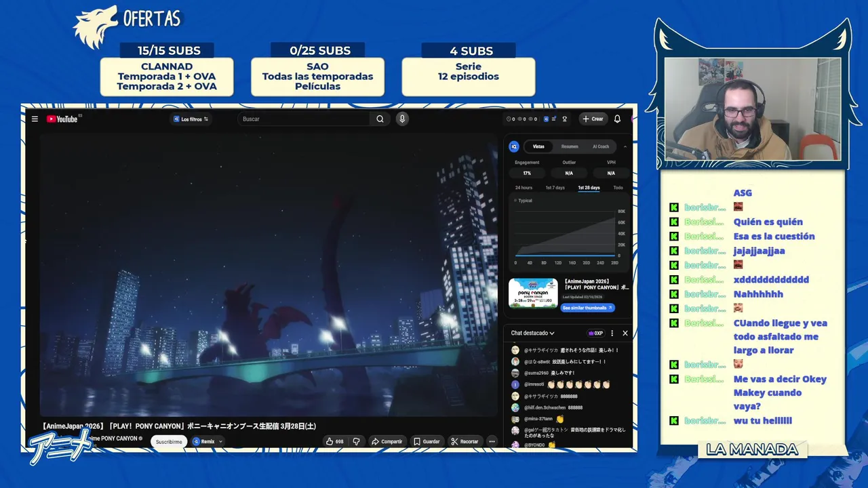868x488 pixels.
Task: Select the 24 hours range
Action: [x=524, y=188]
